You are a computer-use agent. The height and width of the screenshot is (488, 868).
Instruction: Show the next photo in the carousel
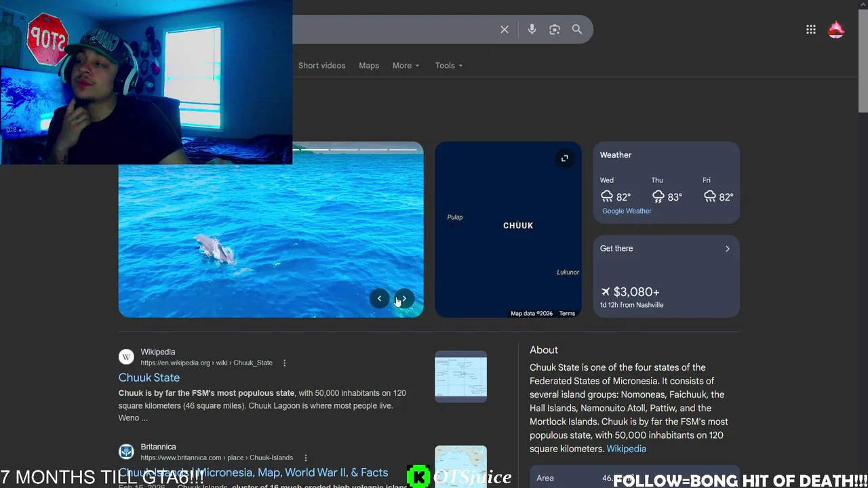[404, 299]
